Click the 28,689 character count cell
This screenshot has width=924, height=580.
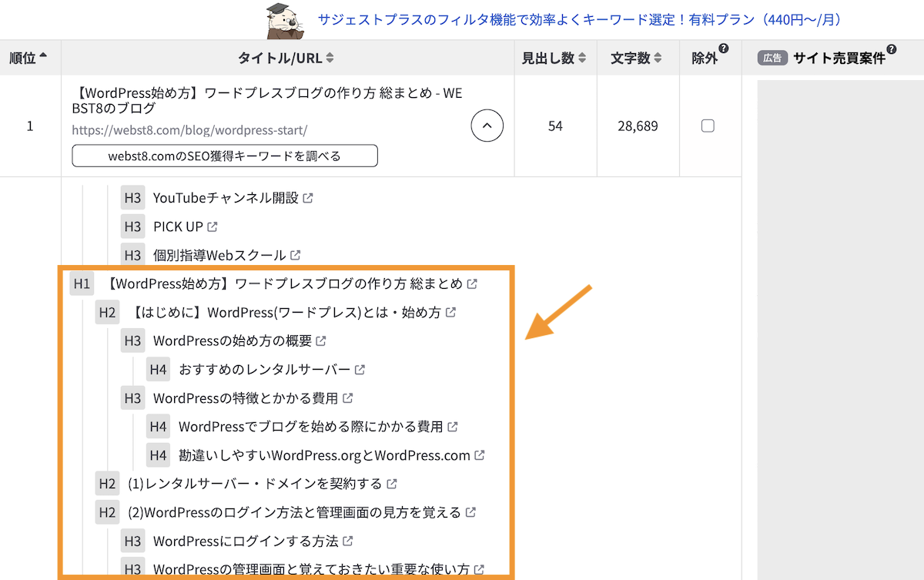coord(638,126)
